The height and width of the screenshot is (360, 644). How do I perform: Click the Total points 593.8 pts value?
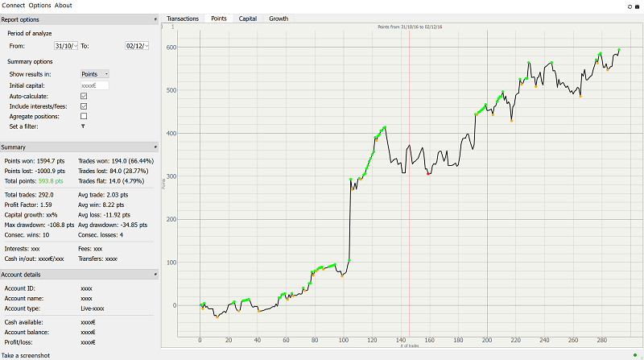click(x=51, y=181)
